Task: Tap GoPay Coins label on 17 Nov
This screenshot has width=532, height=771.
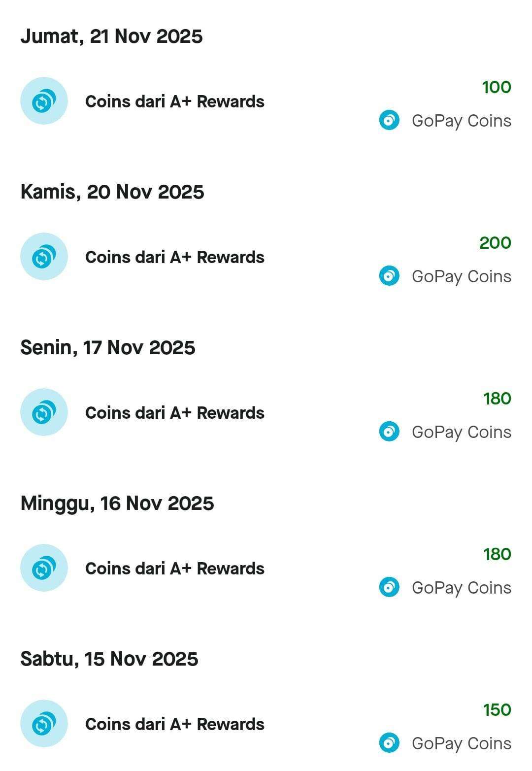Action: [462, 432]
